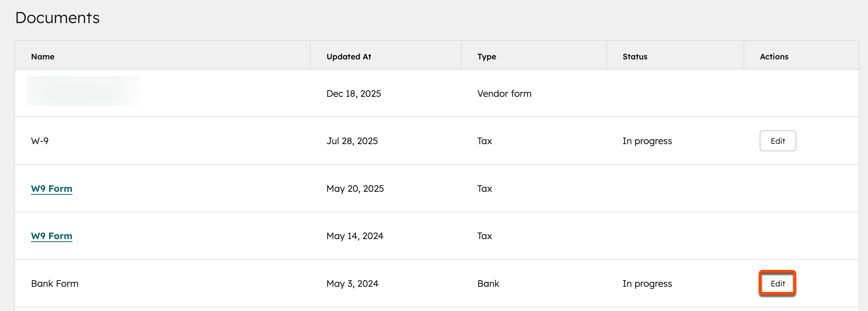868x311 pixels.
Task: Click the Documents page heading
Action: (x=58, y=17)
